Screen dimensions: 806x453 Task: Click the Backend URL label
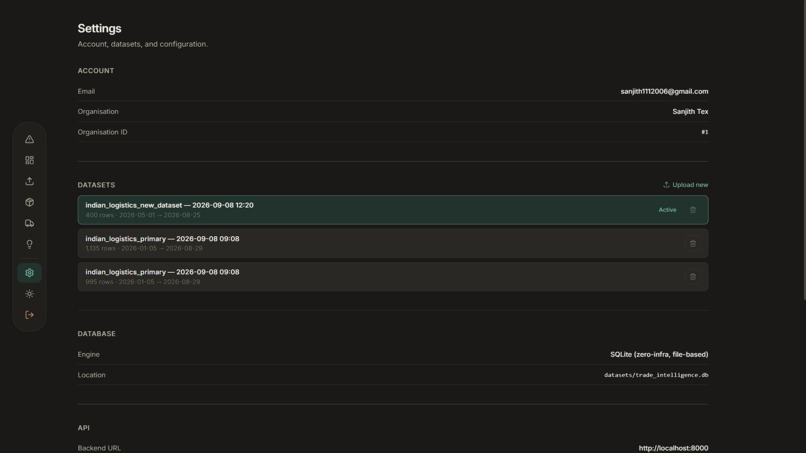99,448
